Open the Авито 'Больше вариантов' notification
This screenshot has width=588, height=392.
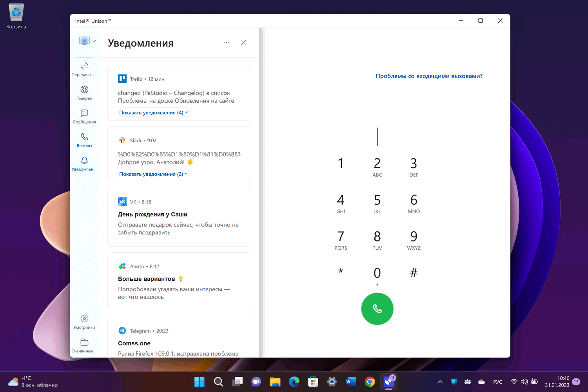coord(179,282)
